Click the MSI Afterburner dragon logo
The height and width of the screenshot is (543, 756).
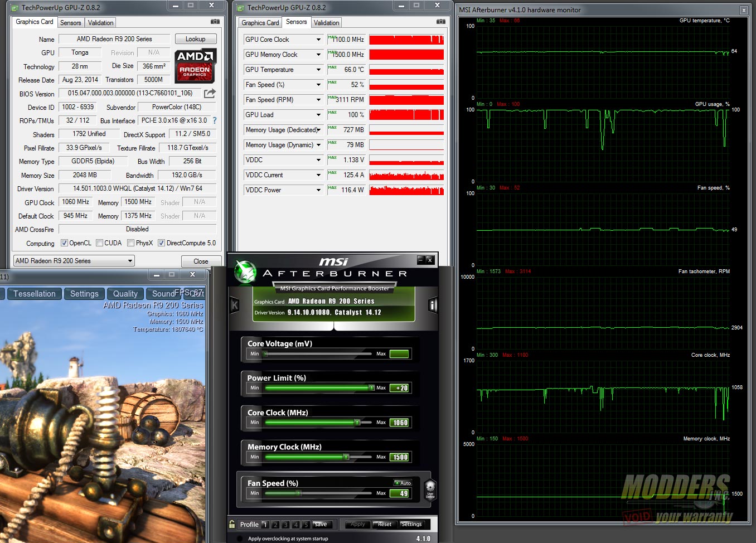click(x=245, y=271)
